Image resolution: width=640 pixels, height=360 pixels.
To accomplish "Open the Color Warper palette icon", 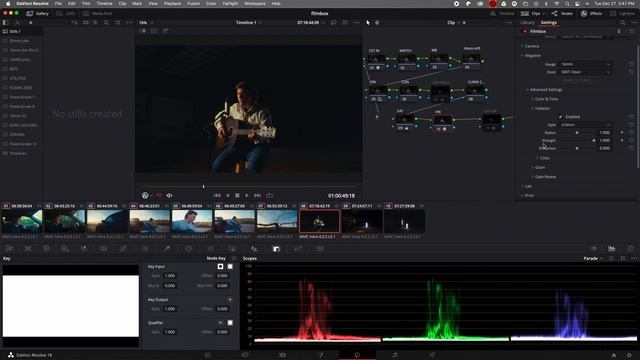I will pyautogui.click(x=145, y=249).
